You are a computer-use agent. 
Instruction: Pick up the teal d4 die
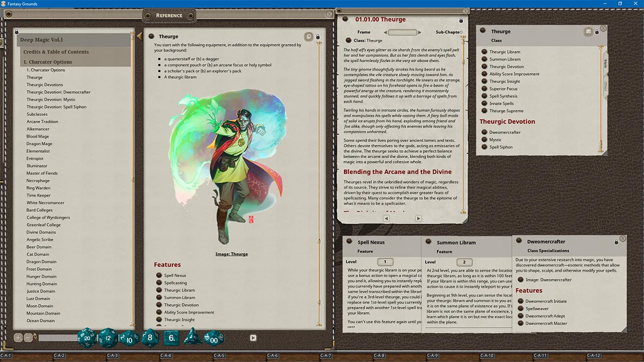pyautogui.click(x=193, y=339)
